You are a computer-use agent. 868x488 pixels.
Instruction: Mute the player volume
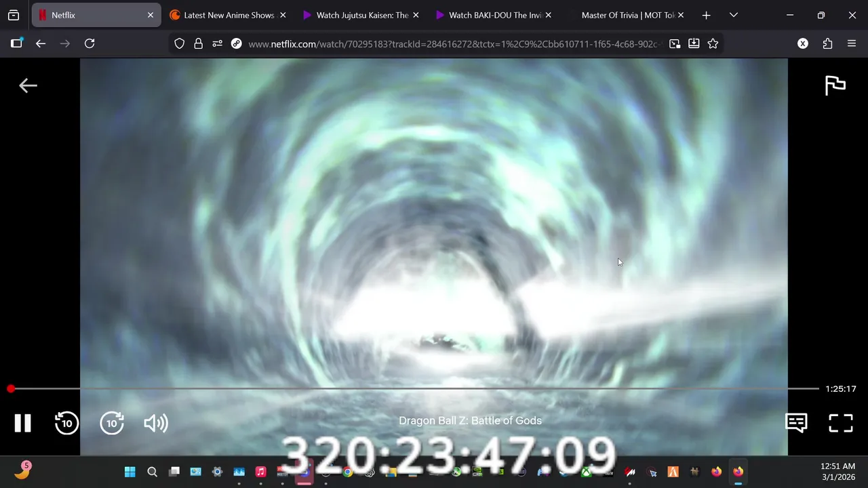click(x=156, y=424)
